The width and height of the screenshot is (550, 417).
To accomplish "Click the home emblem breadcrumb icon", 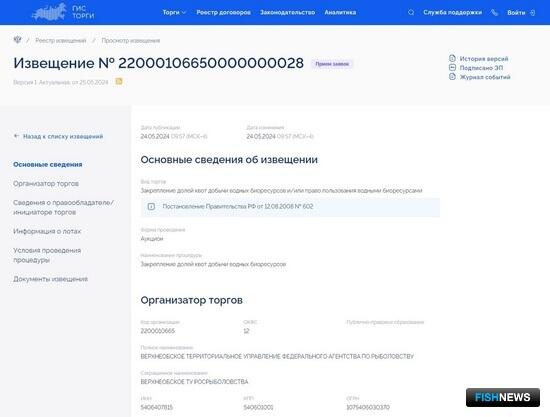I will tap(17, 40).
